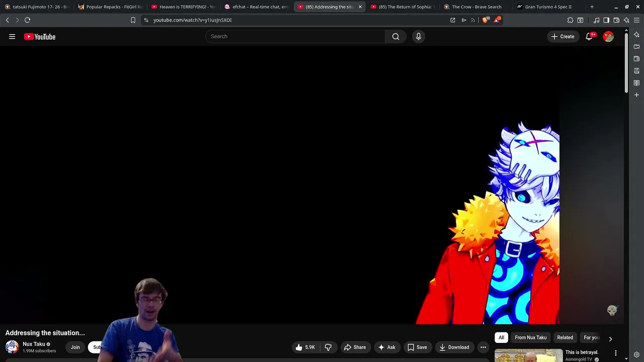Bookmark this page with the bookmark icon

click(x=133, y=20)
